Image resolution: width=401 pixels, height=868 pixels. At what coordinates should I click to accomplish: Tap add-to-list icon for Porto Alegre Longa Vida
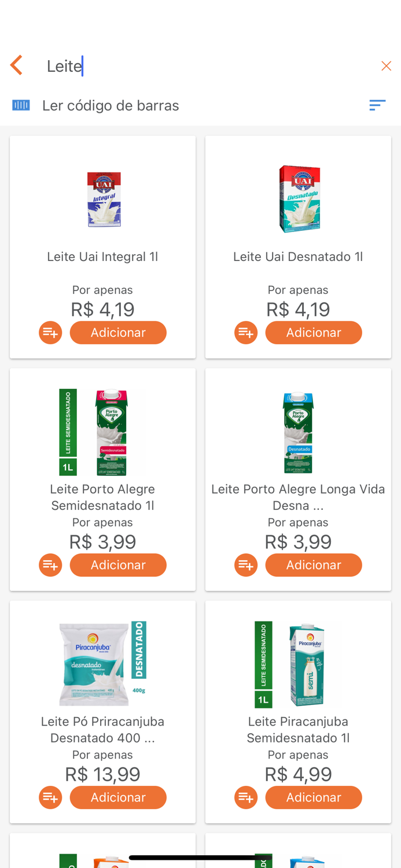[x=245, y=565]
